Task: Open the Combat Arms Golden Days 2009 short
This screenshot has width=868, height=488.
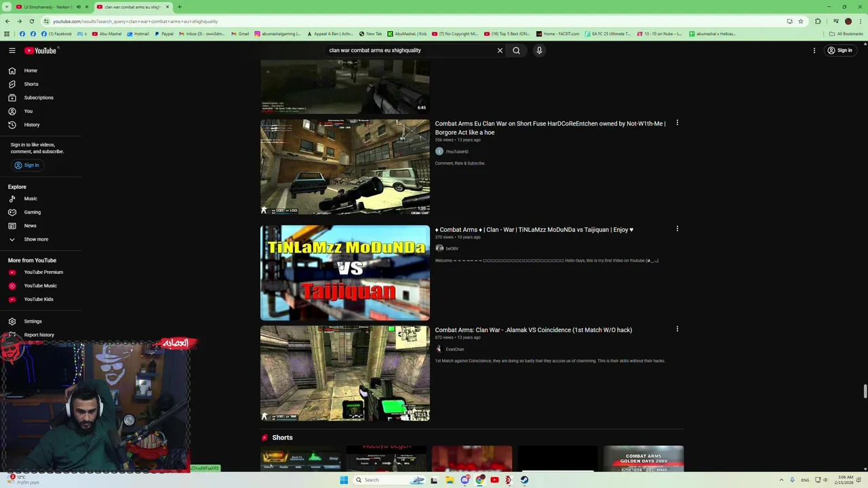Action: pos(644,458)
